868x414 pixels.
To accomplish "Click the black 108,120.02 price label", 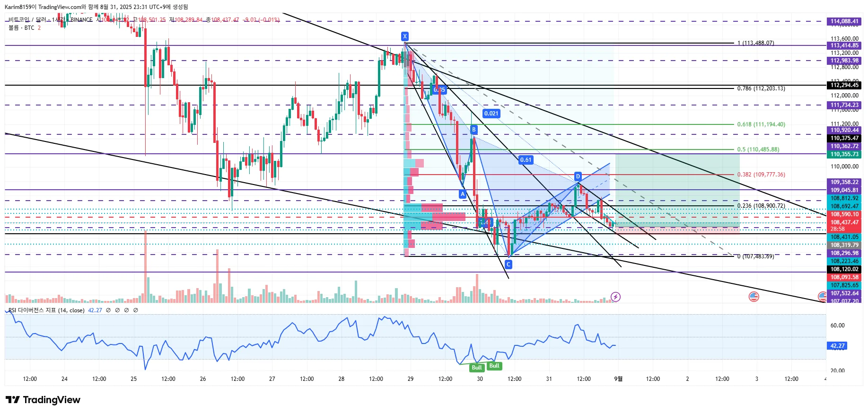I will click(844, 269).
